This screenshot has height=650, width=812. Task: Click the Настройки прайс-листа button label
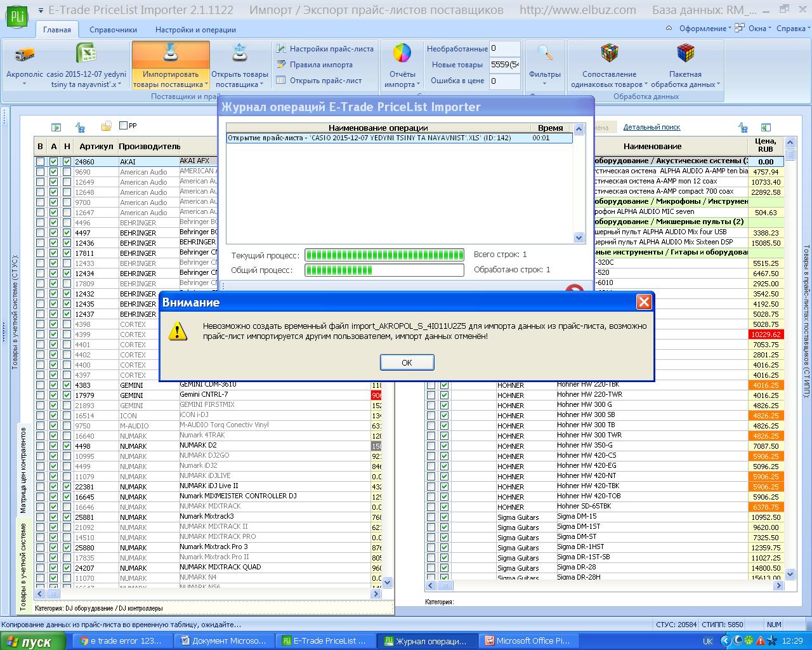332,49
